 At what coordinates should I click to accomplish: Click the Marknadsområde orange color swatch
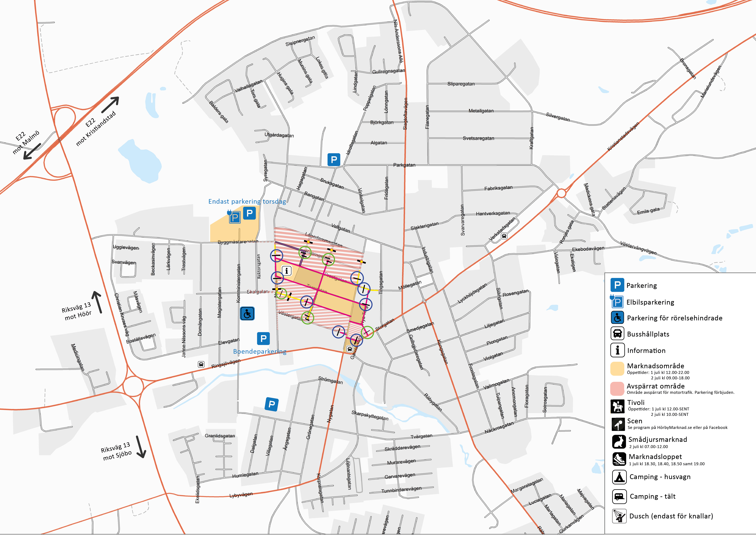[617, 369]
